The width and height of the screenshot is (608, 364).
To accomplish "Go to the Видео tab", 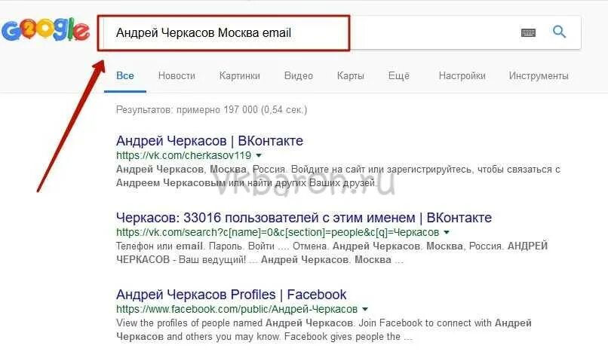I will 298,75.
